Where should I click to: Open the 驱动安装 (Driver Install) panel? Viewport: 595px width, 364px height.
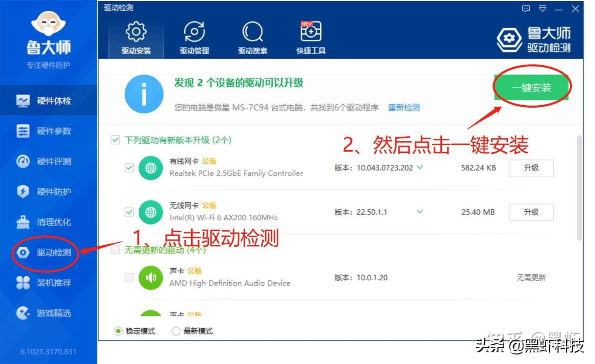pos(135,37)
